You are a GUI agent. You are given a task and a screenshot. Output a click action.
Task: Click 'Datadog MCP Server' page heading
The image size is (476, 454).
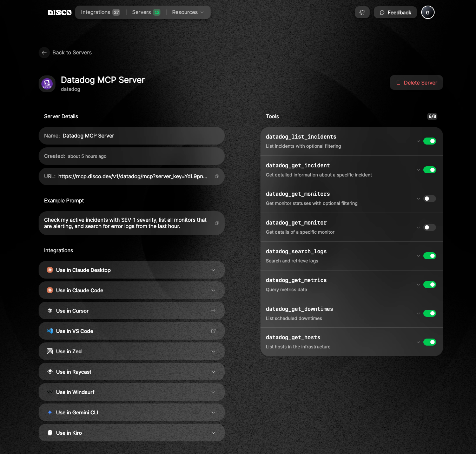(x=103, y=80)
